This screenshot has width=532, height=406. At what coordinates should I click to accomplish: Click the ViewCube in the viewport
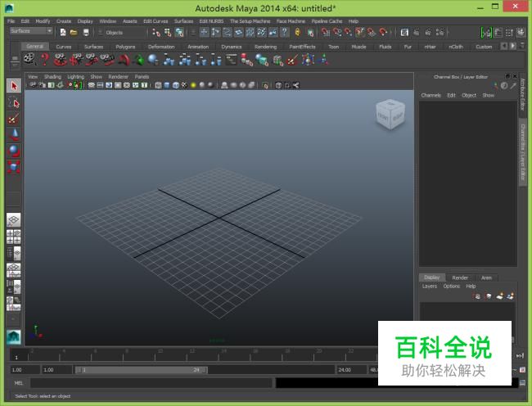(x=390, y=115)
